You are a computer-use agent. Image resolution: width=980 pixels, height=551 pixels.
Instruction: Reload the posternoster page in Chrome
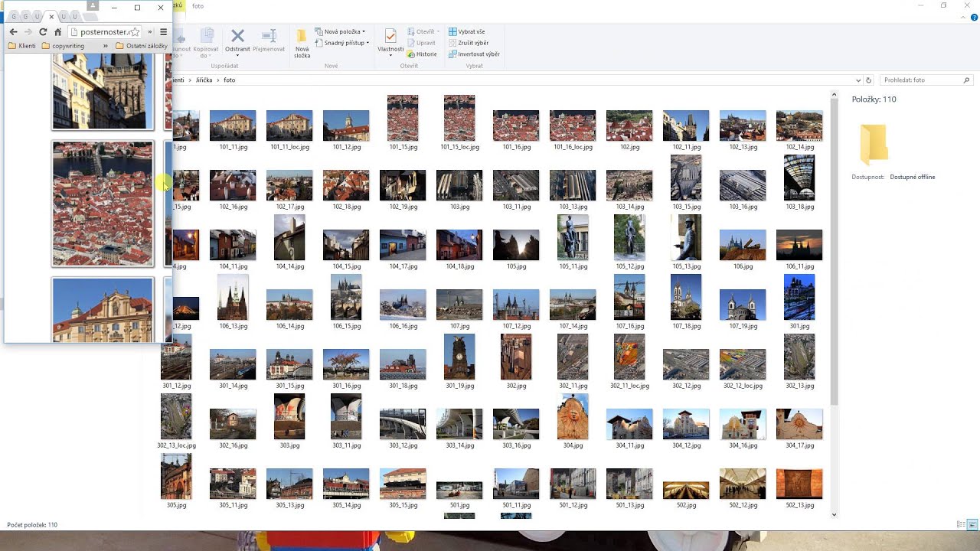click(x=43, y=32)
